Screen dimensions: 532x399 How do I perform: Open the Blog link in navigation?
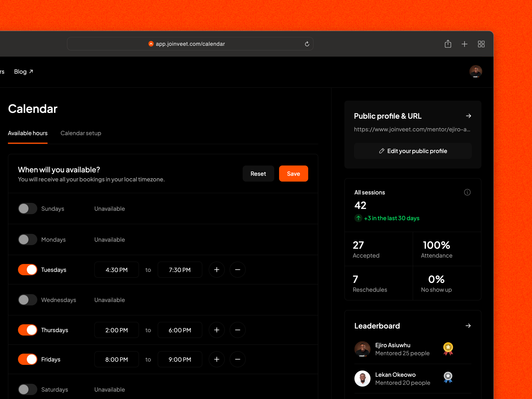(24, 71)
